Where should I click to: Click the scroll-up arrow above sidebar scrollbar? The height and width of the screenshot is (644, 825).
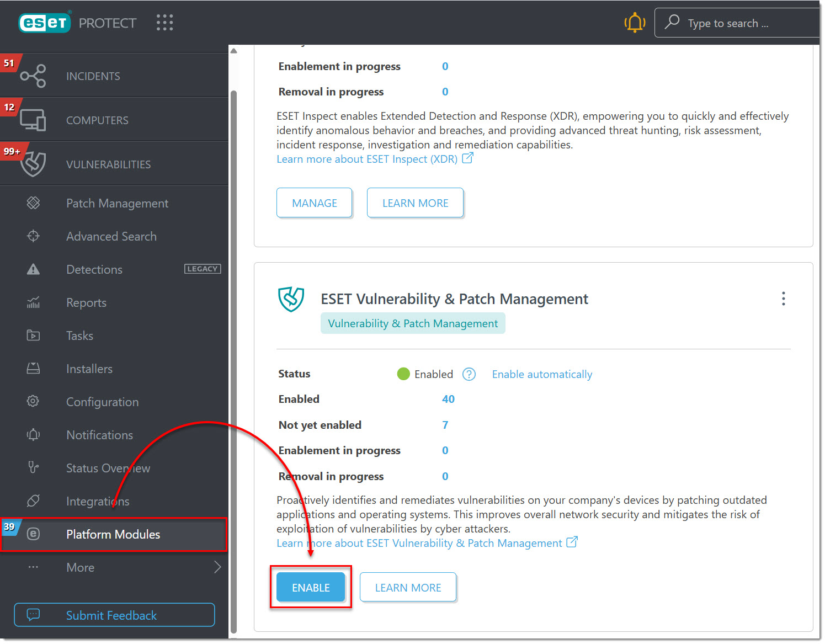coord(233,51)
